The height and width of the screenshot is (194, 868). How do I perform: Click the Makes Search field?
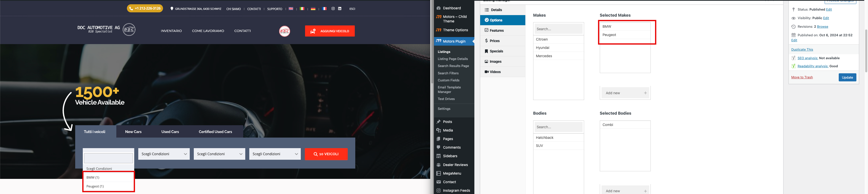(558, 29)
